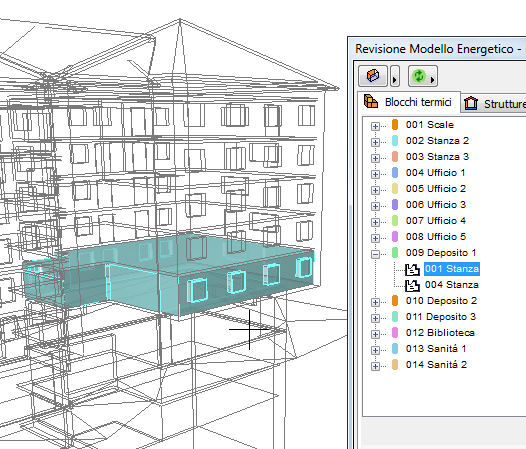526x449 pixels.
Task: Expand the 006 Ufficio 3 thermal block
Action: (375, 206)
